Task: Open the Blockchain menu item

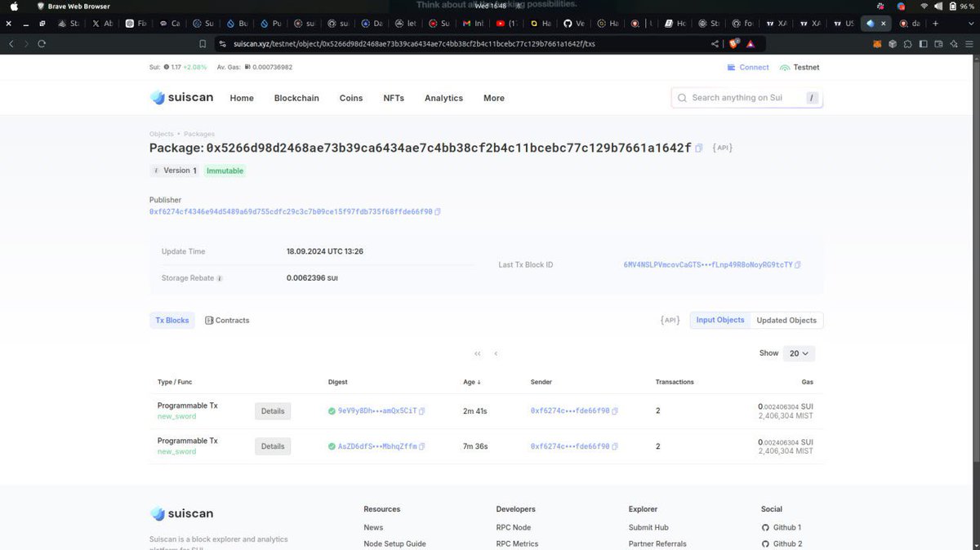Action: point(296,97)
